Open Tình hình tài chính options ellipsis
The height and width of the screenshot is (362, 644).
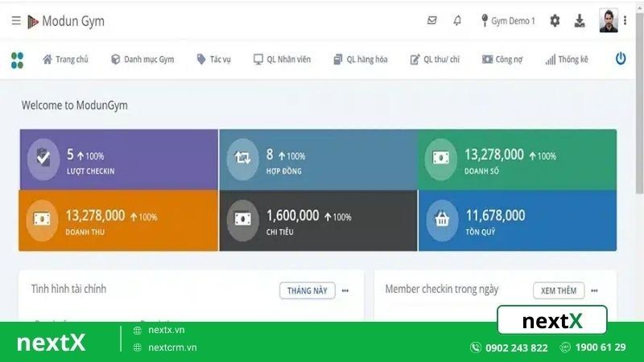pos(345,290)
